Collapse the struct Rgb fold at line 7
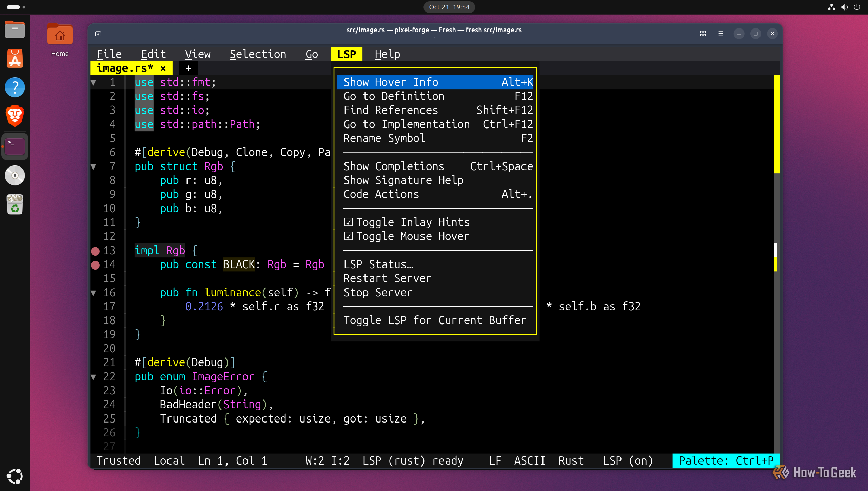 coord(94,166)
